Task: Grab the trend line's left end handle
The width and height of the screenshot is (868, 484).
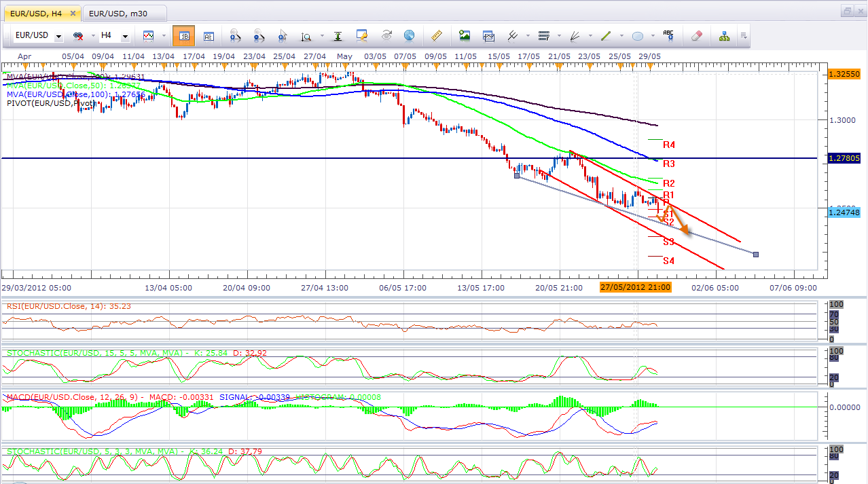Action: tap(517, 176)
